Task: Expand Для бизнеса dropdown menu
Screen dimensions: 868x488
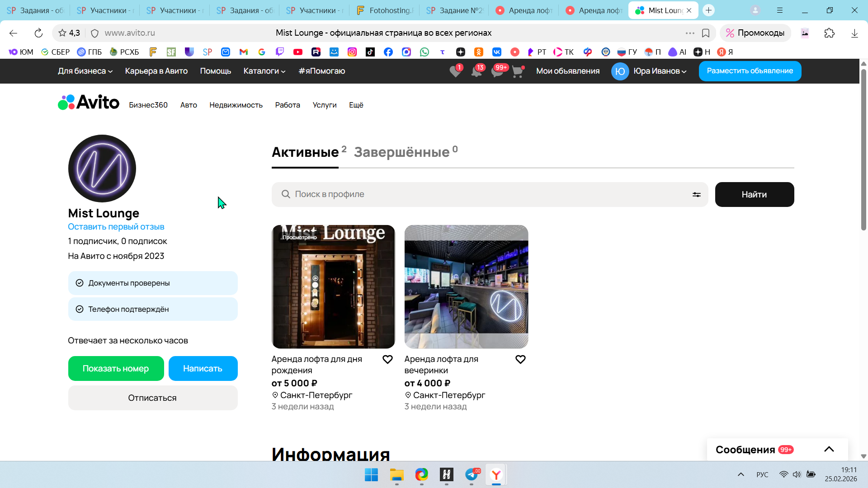Action: (85, 71)
